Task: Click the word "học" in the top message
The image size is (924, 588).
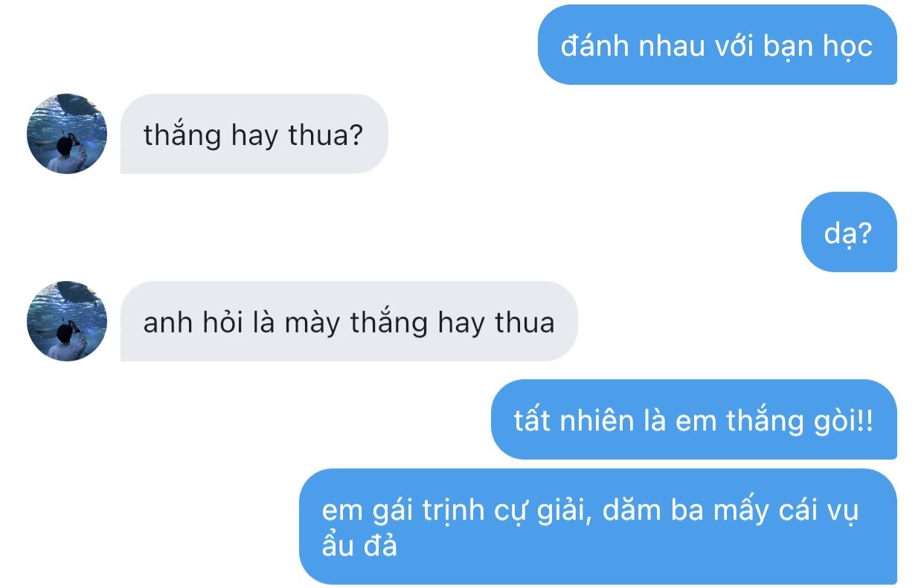Action: 847,48
